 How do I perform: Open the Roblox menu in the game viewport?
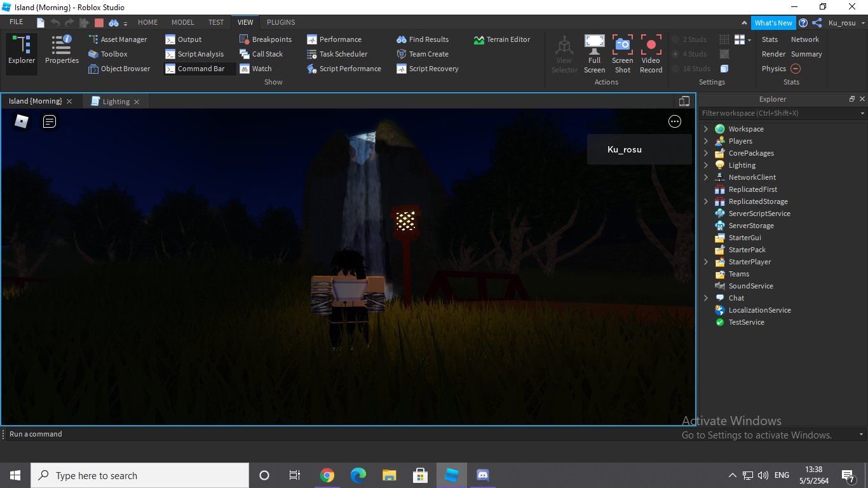[22, 121]
